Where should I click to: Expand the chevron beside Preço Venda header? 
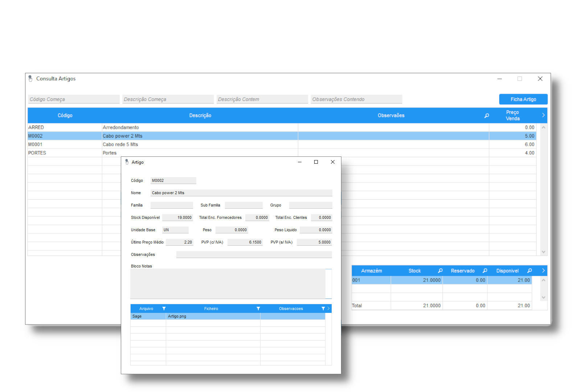(543, 115)
